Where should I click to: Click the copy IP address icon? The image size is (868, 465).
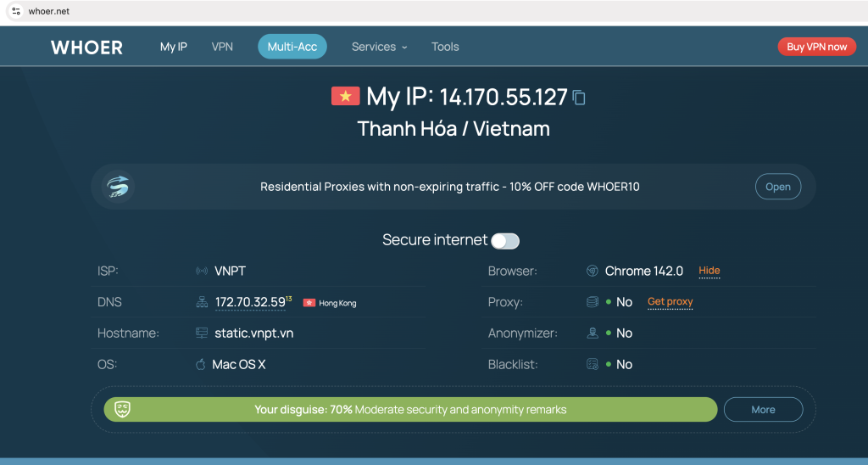pos(579,98)
